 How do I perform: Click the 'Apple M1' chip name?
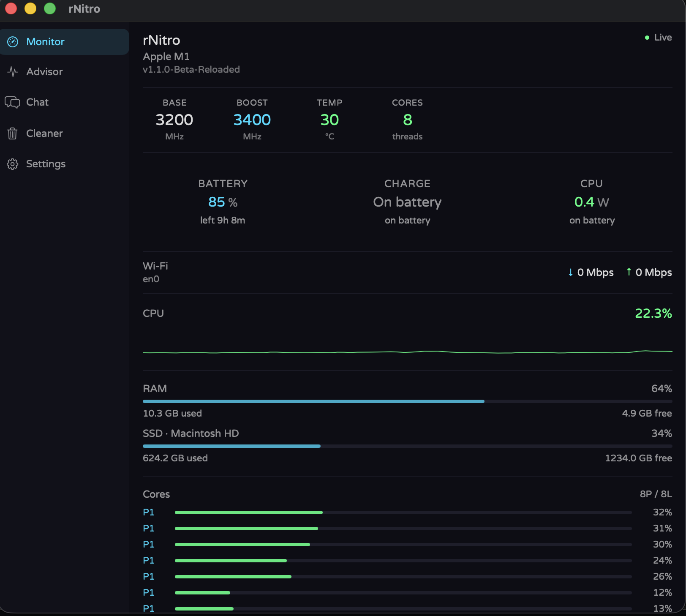tap(166, 57)
